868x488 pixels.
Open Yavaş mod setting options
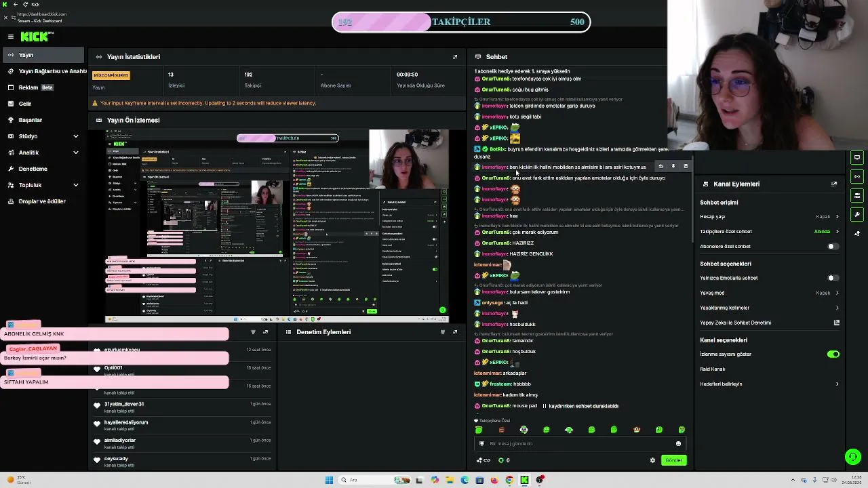pyautogui.click(x=770, y=293)
